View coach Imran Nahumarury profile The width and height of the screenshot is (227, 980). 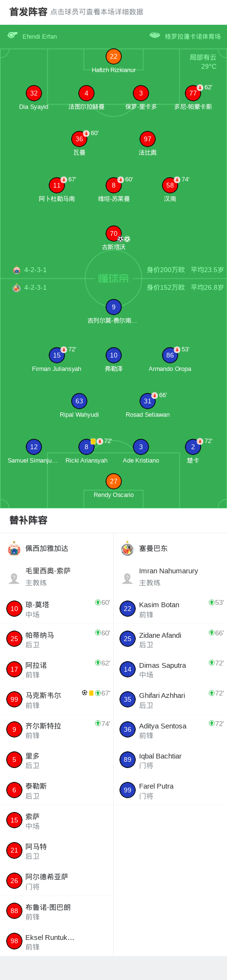click(x=170, y=576)
